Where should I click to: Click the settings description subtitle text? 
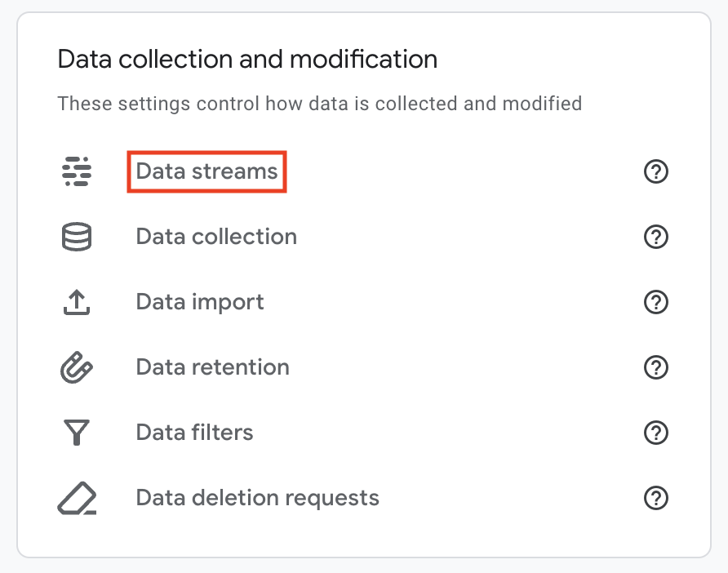tap(320, 104)
